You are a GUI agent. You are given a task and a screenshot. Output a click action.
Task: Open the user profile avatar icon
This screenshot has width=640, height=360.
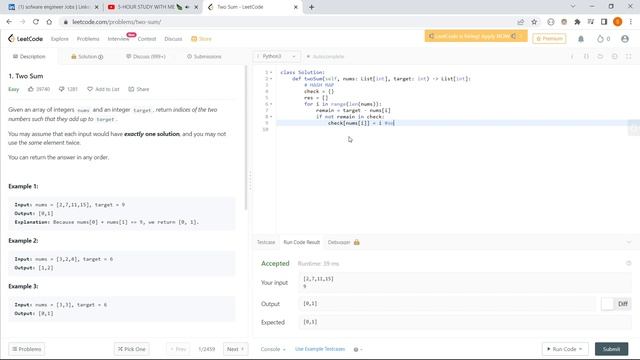click(625, 39)
